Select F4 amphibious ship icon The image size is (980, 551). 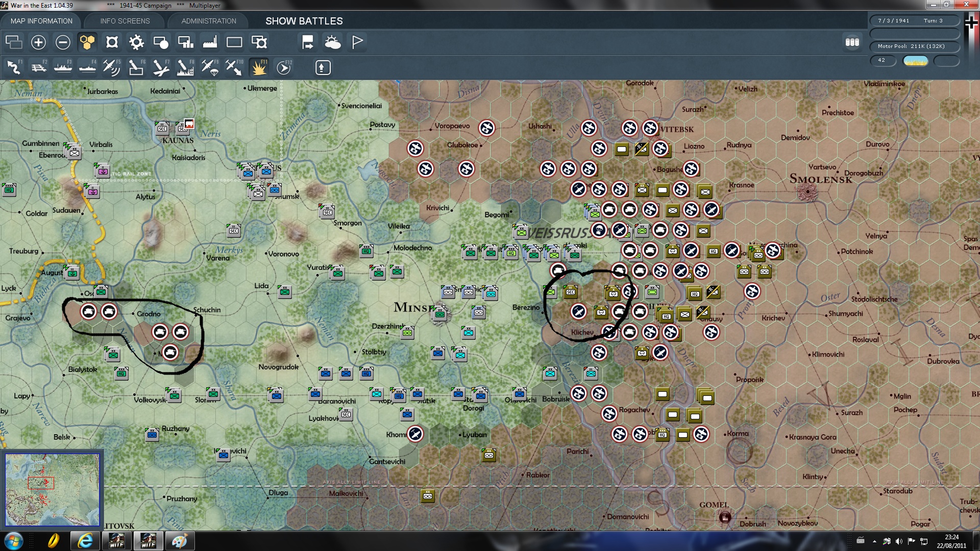point(88,67)
